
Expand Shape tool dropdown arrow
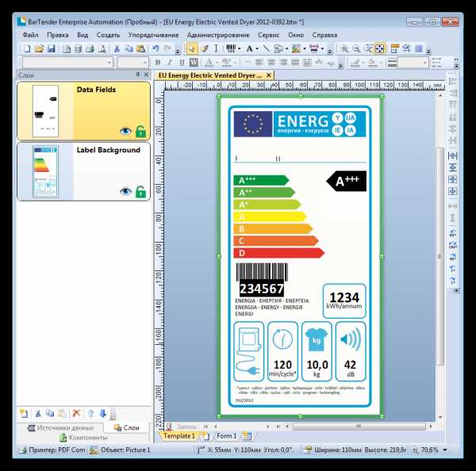tap(286, 49)
